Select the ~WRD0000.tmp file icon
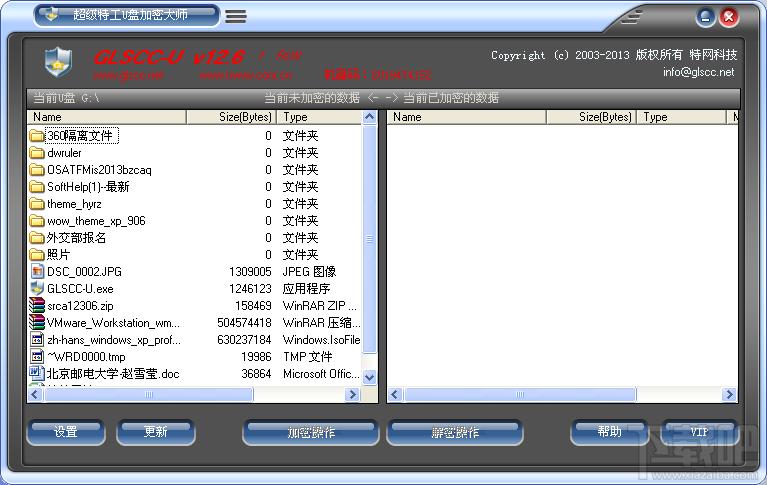The image size is (767, 485). coord(37,357)
